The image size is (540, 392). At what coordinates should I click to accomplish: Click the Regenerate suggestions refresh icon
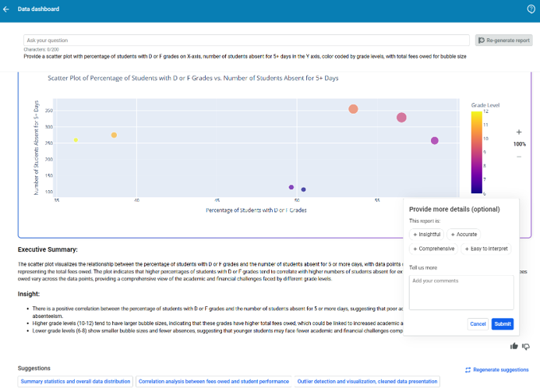[x=468, y=369]
